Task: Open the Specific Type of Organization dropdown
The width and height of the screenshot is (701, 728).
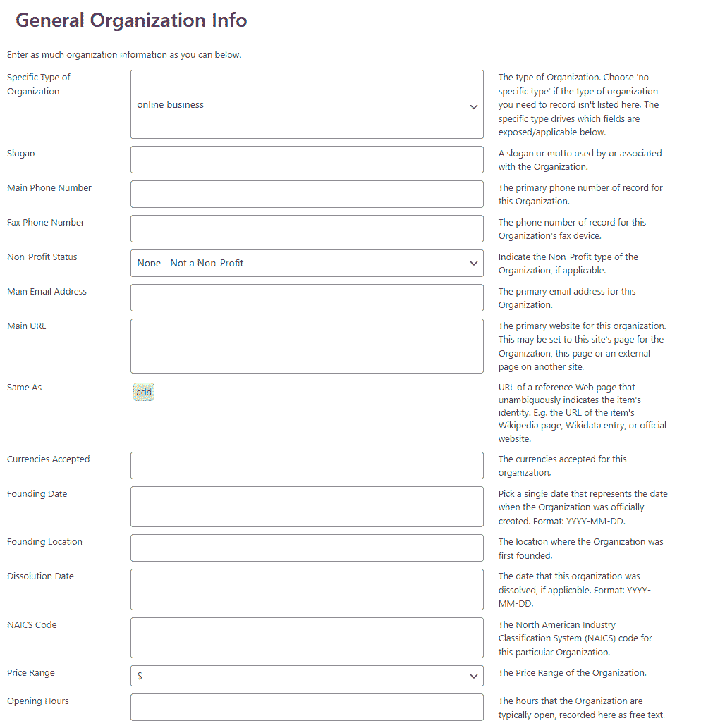Action: tap(307, 104)
